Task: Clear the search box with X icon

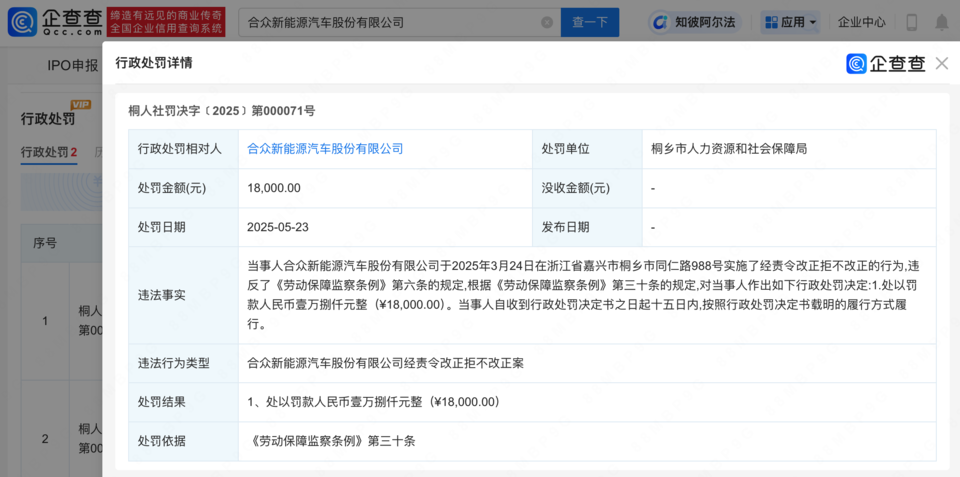Action: click(547, 23)
